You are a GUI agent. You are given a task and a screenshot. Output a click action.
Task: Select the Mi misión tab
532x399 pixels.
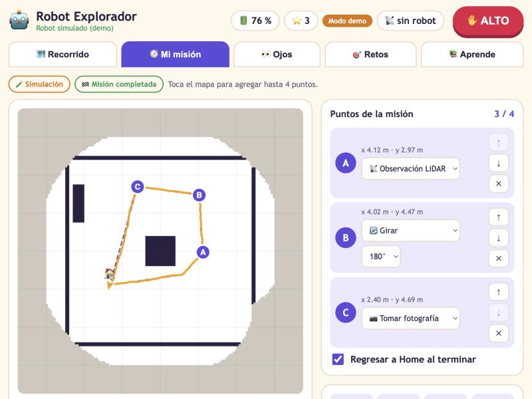pos(176,55)
